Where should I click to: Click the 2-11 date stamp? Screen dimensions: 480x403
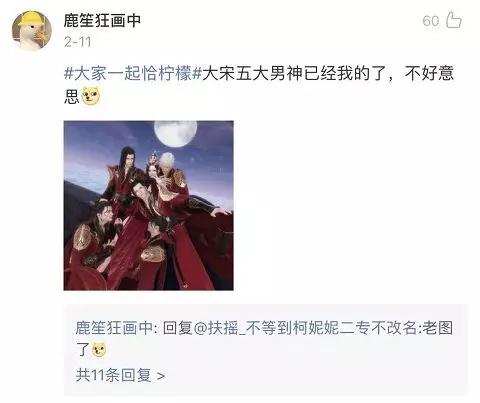pos(77,42)
